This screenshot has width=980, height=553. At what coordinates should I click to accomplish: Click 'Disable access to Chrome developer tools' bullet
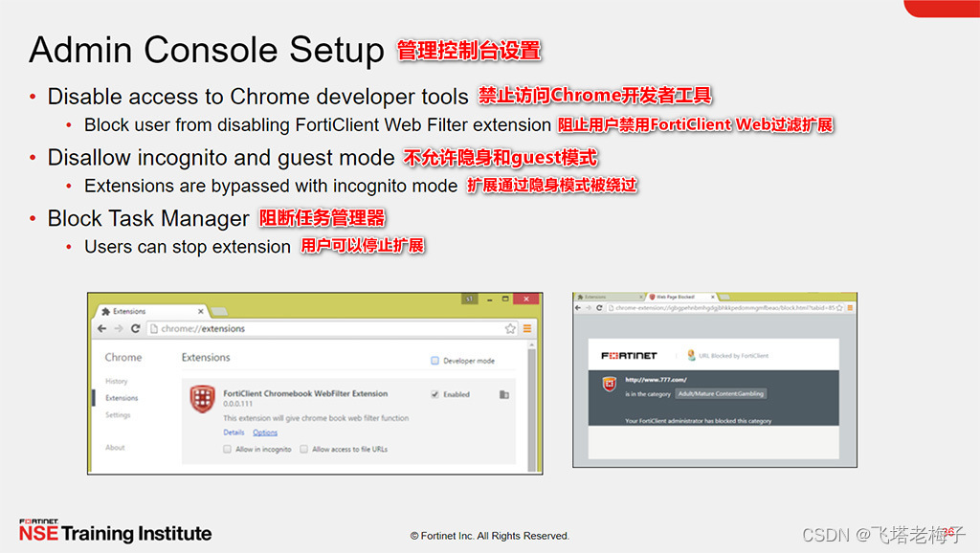tap(257, 97)
